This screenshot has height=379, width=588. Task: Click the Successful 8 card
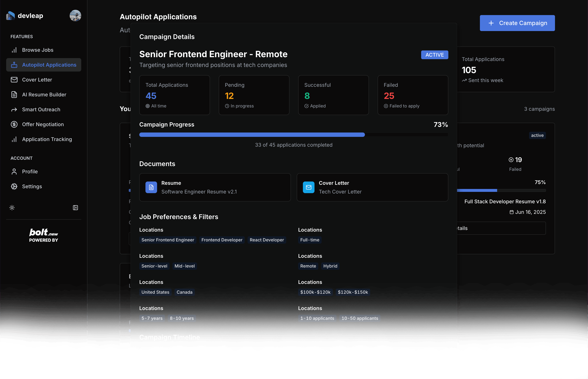334,95
